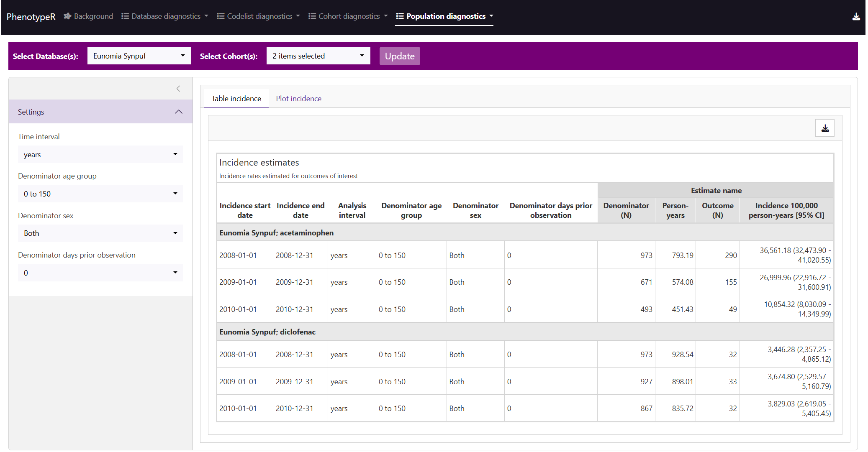868x452 pixels.
Task: Click Cohort diagnostics list icon
Action: coord(312,16)
